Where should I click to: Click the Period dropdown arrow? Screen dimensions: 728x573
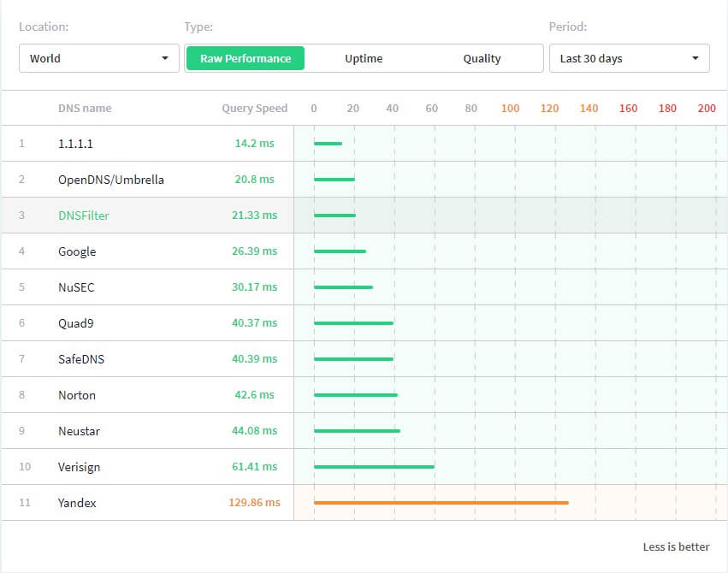coord(695,58)
